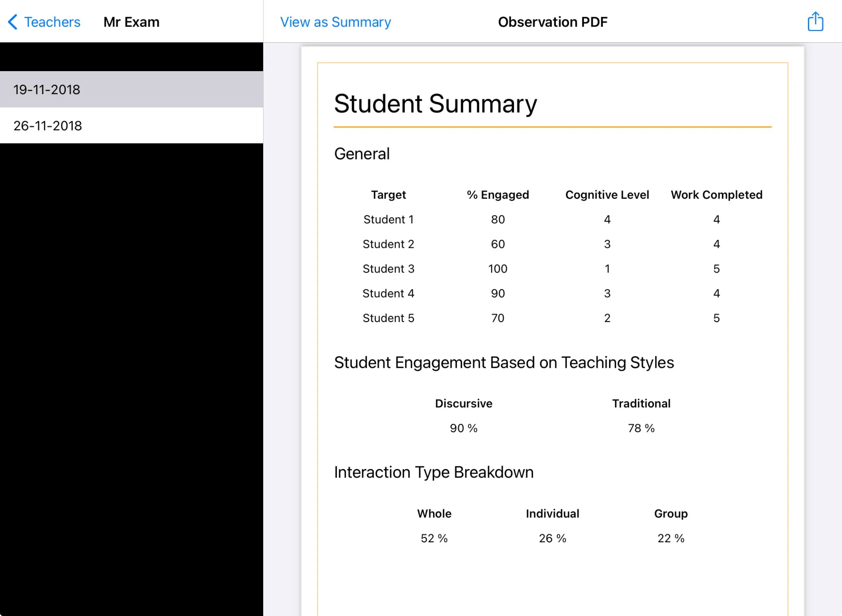
Task: Click the Whole interaction 52 % value
Action: [434, 538]
